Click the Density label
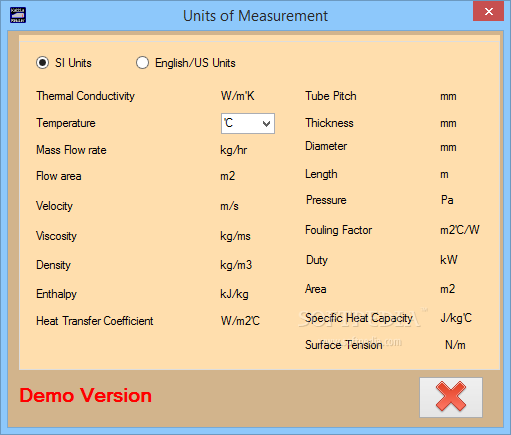 pos(53,265)
